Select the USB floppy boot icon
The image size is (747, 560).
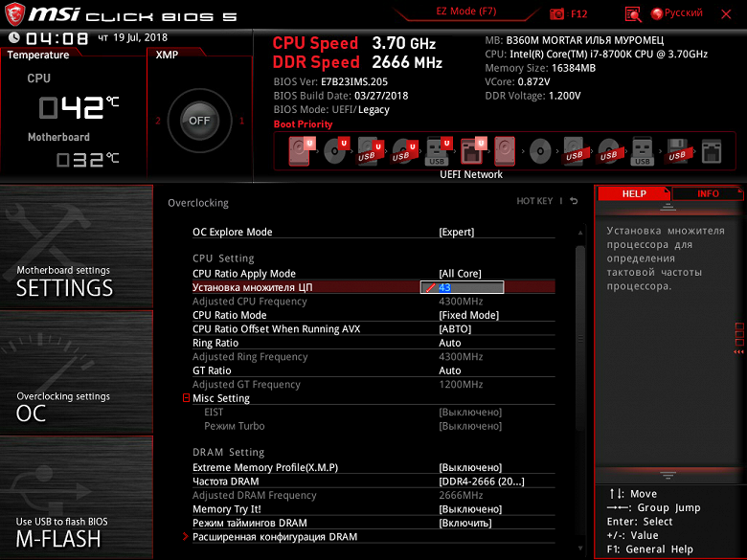(x=677, y=151)
